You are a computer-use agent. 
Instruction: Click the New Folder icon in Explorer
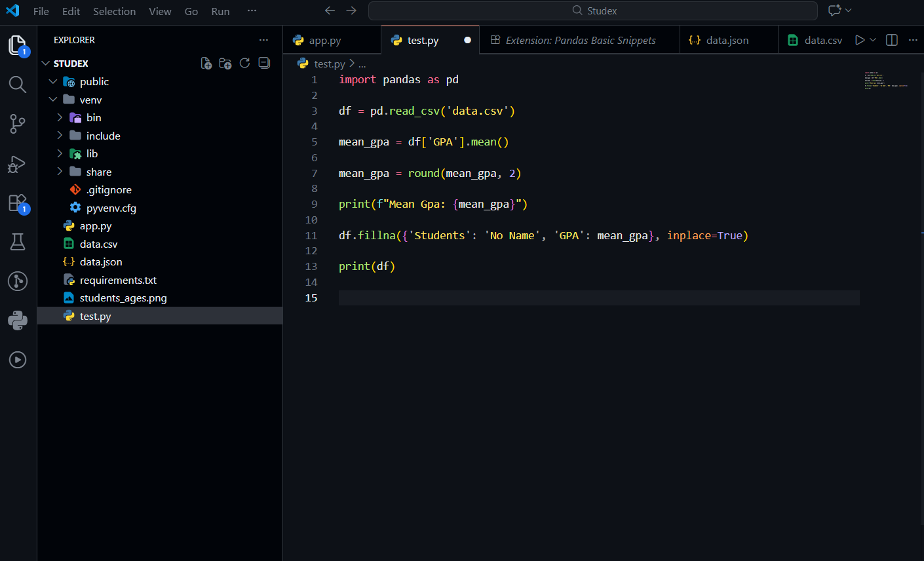point(225,64)
